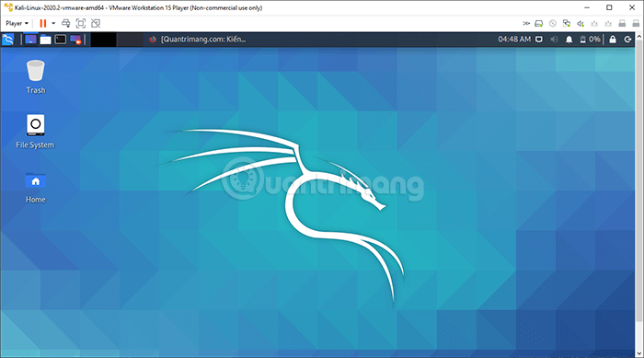Screen dimensions: 644x358
Task: Pause the virtual machine with the orange button
Action: click(42, 23)
